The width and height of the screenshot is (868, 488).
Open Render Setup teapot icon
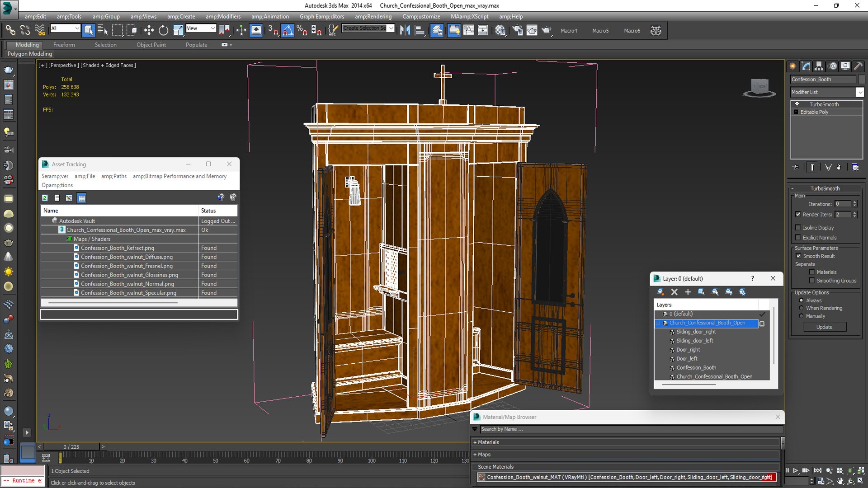pyautogui.click(x=517, y=30)
